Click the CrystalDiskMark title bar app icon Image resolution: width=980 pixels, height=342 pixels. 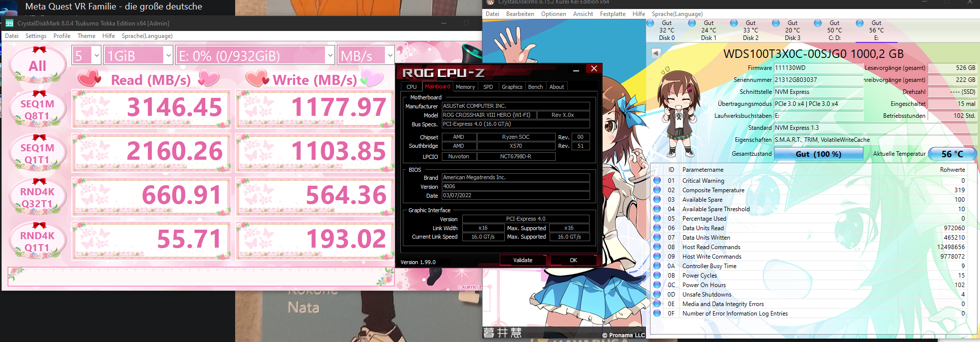pyautogui.click(x=9, y=23)
